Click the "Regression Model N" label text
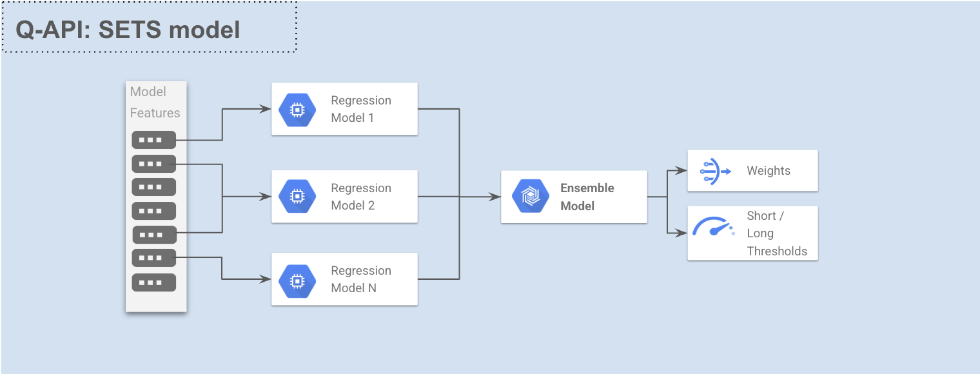 (x=361, y=279)
